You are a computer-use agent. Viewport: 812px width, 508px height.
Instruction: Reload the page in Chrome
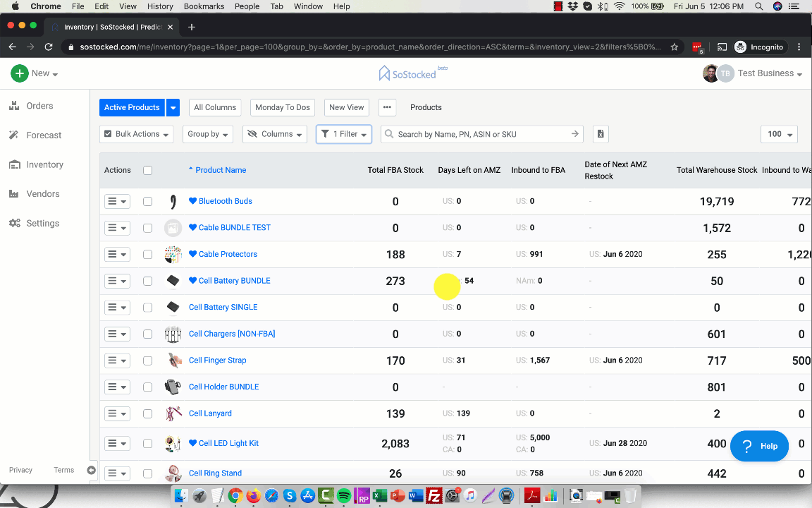49,47
